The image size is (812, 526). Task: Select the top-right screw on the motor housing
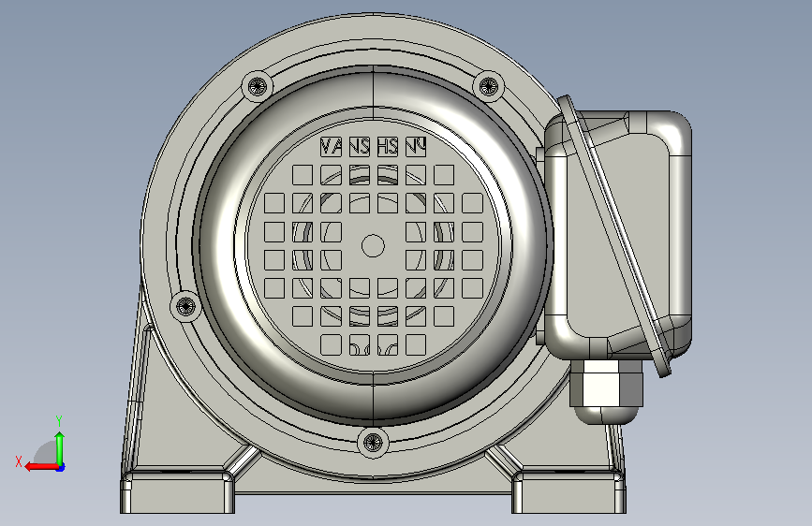488,86
